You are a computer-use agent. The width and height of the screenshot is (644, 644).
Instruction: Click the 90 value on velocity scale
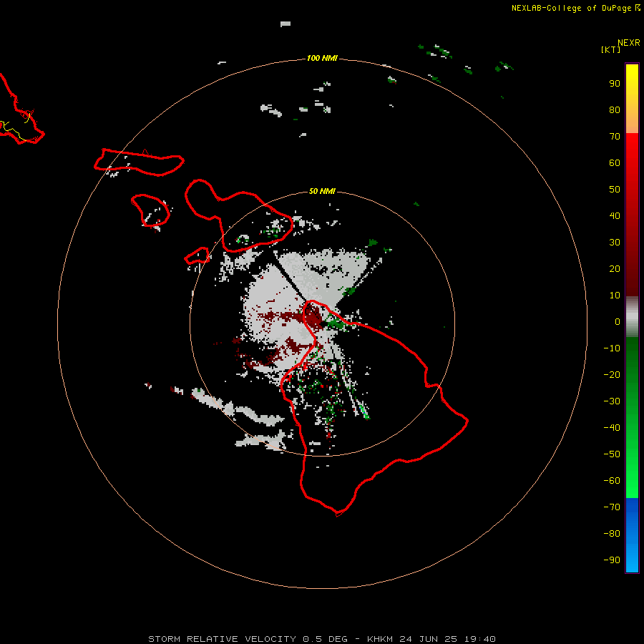point(615,84)
